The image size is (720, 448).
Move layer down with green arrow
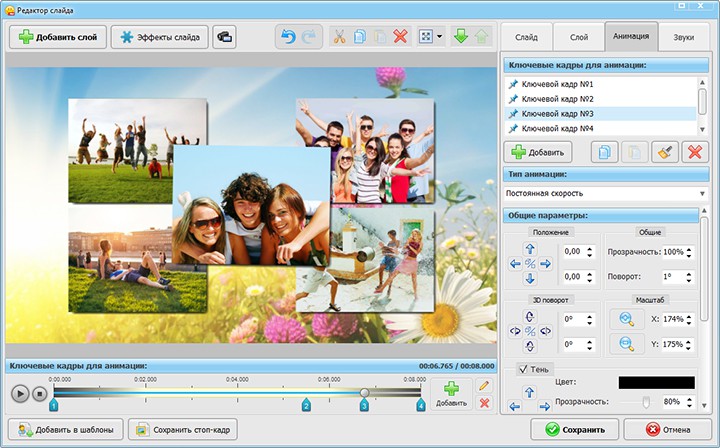463,37
